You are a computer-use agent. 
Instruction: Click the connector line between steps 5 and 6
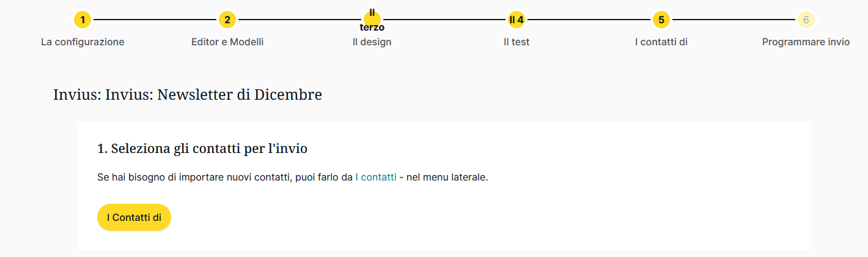click(734, 20)
